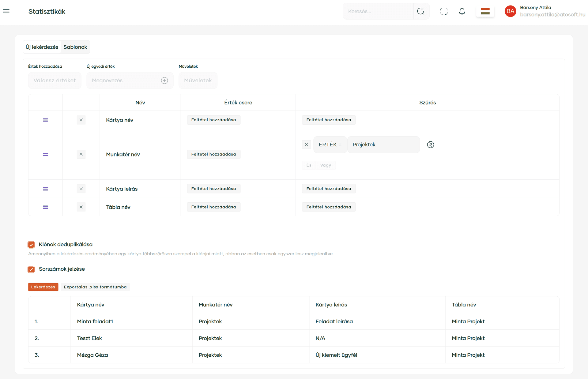Click the Lekérdezés button
This screenshot has width=588, height=379.
pyautogui.click(x=43, y=287)
